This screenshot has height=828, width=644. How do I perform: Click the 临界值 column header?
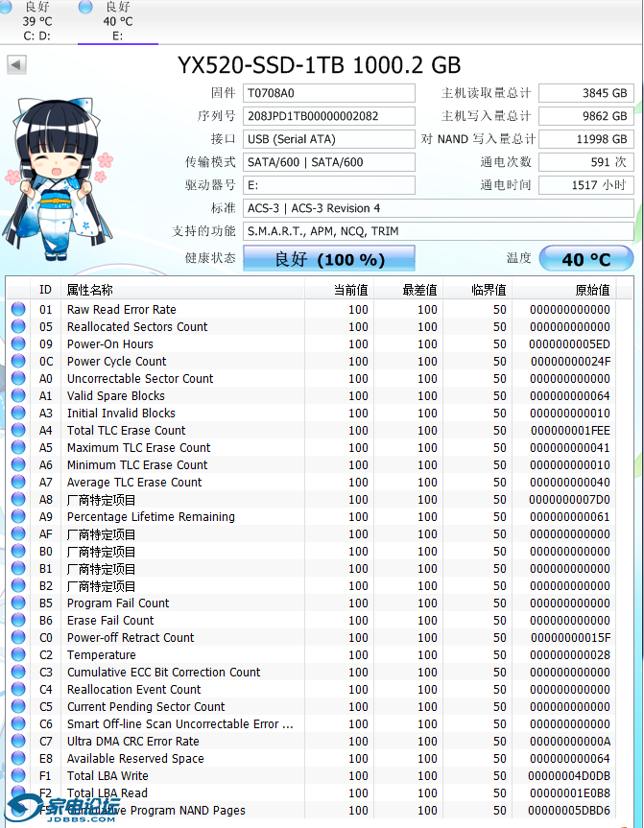(x=478, y=290)
